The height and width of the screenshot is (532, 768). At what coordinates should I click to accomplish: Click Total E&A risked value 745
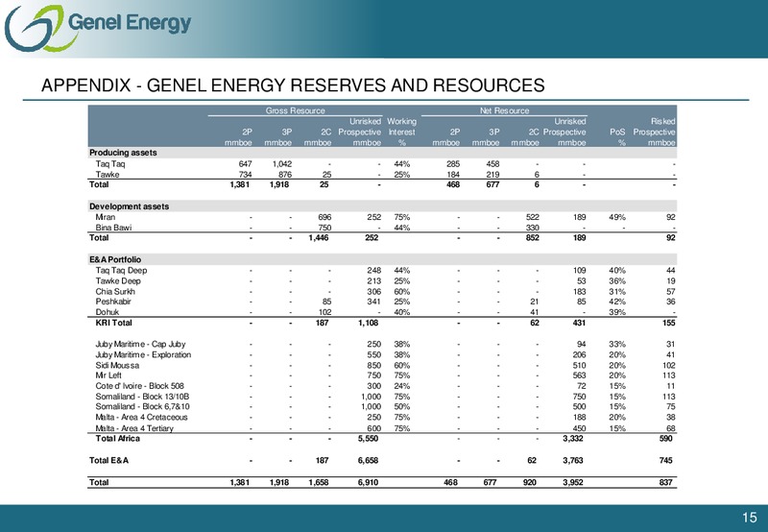pyautogui.click(x=665, y=461)
